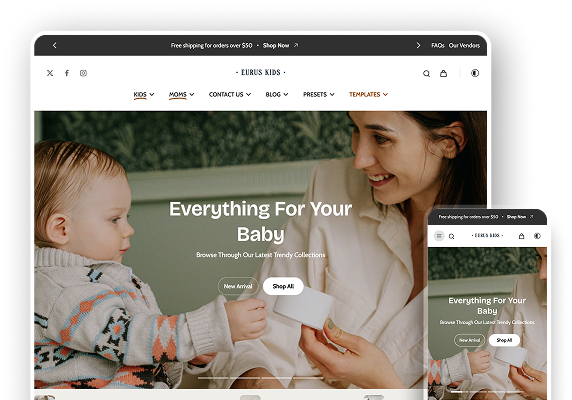The image size is (572, 400).
Task: Open the shopping bag cart icon
Action: (443, 73)
